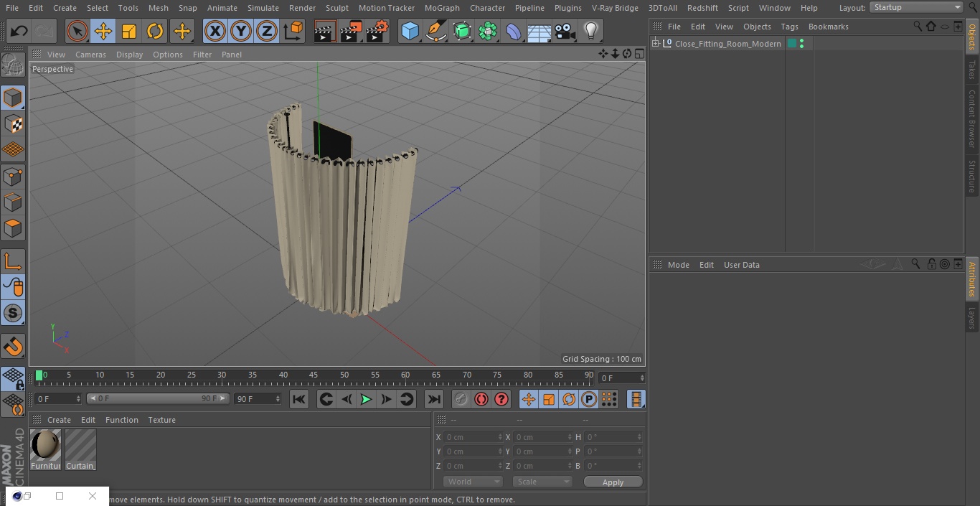The image size is (980, 506).
Task: Switch to Points mode
Action: click(x=13, y=177)
